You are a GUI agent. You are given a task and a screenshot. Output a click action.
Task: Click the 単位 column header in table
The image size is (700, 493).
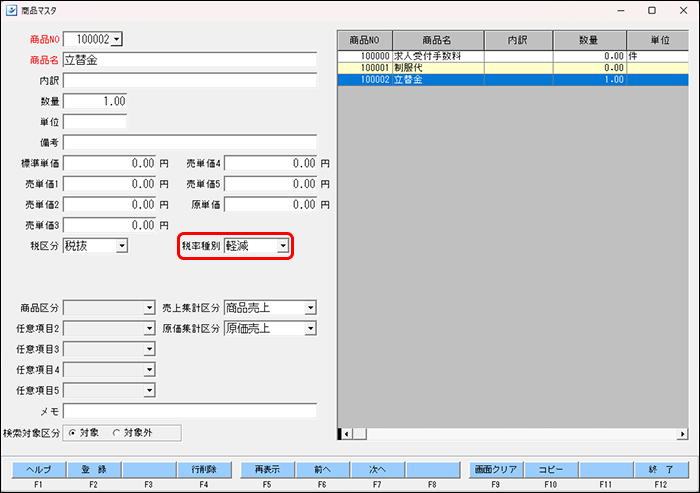658,40
